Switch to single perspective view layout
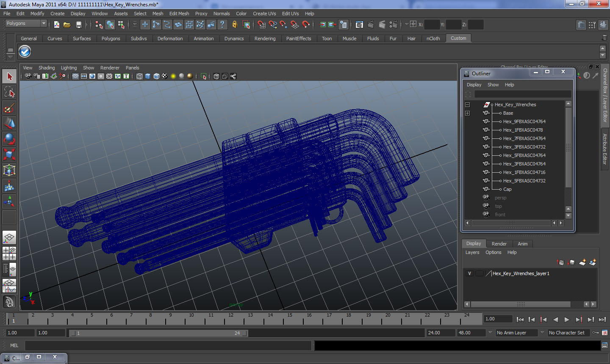 click(x=9, y=237)
